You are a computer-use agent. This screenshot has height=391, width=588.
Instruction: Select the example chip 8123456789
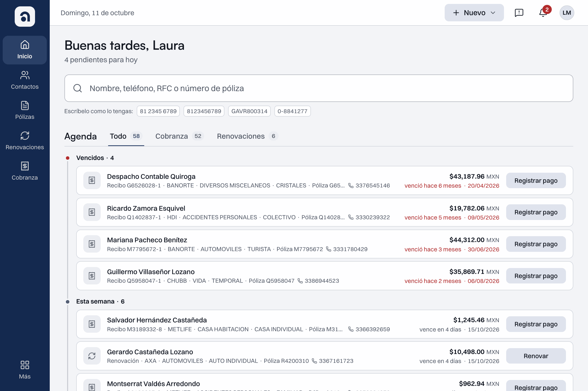pyautogui.click(x=204, y=111)
